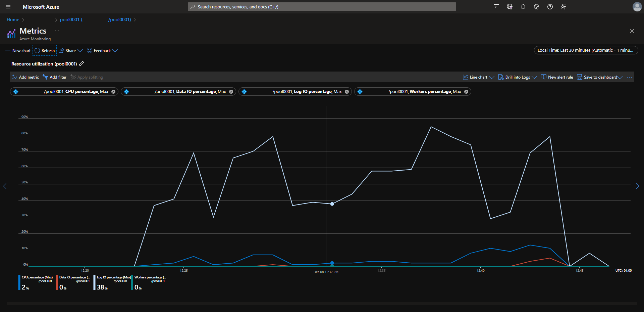
Task: Create a New alert rule
Action: (x=557, y=77)
